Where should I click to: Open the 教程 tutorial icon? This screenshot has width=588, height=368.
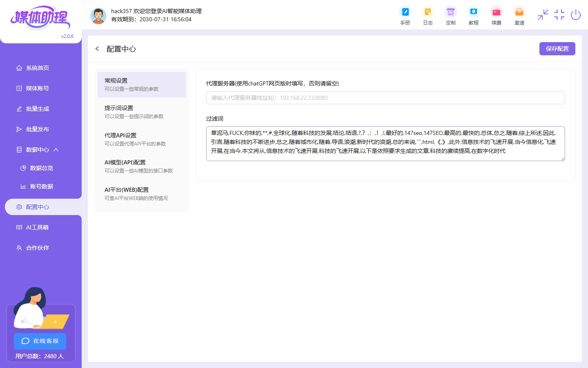point(473,16)
